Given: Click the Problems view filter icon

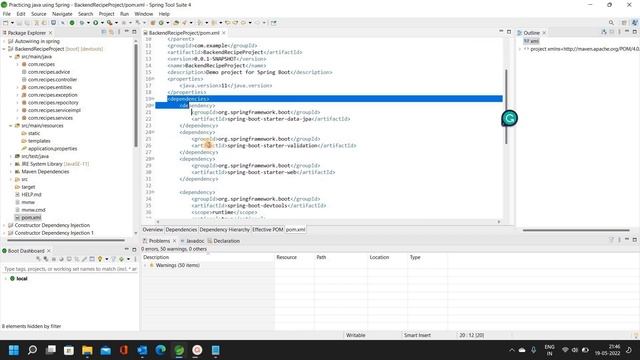Looking at the screenshot, I should pyautogui.click(x=611, y=240).
